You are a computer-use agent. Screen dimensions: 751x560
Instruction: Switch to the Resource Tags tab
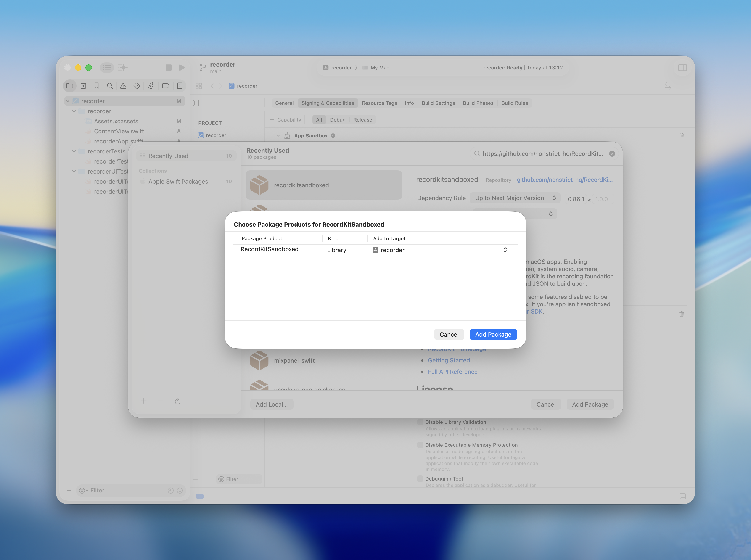coord(379,103)
